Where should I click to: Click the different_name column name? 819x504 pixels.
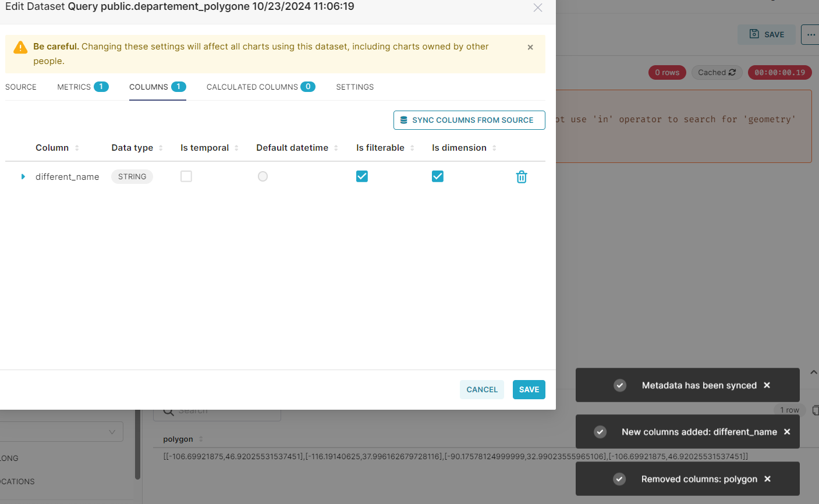pyautogui.click(x=68, y=177)
